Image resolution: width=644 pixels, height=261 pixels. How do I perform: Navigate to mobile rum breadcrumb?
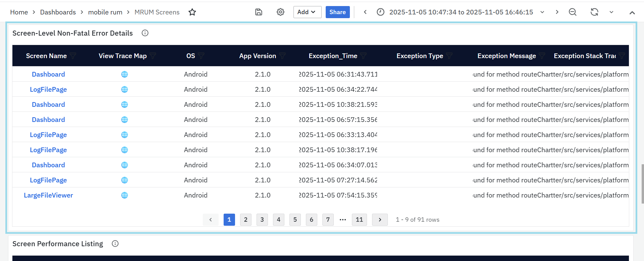(105, 12)
